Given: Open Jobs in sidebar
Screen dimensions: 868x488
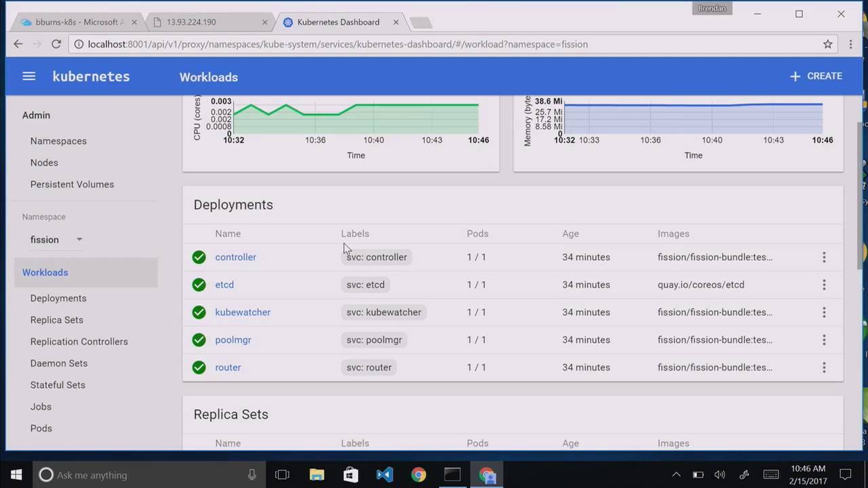Looking at the screenshot, I should point(41,407).
